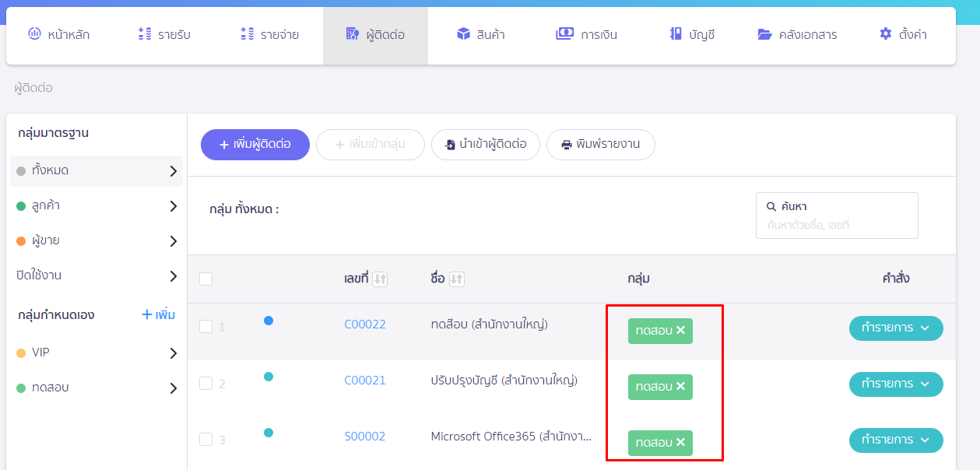
Task: Open ทำรายการ dropdown for Microsoft Office365
Action: pyautogui.click(x=895, y=440)
